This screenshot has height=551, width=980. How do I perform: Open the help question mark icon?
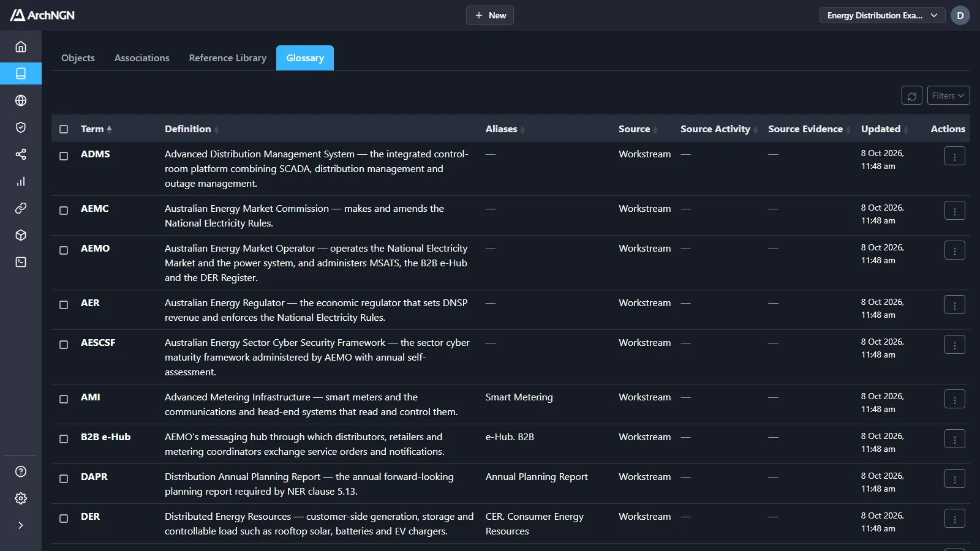click(21, 471)
